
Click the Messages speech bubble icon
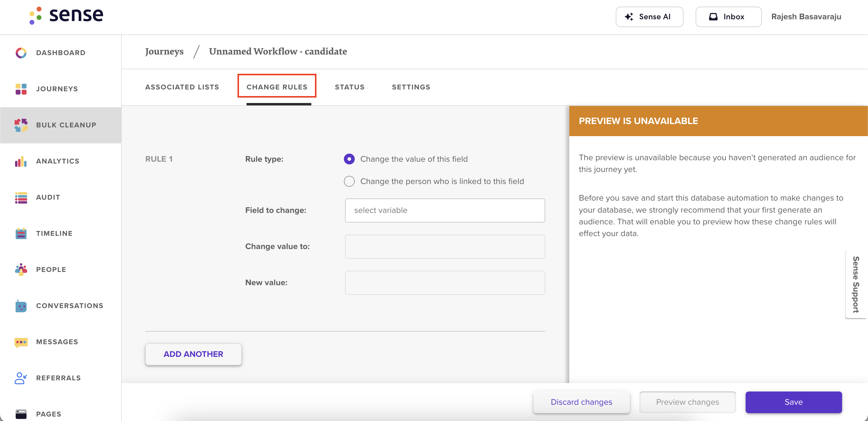coord(21,342)
